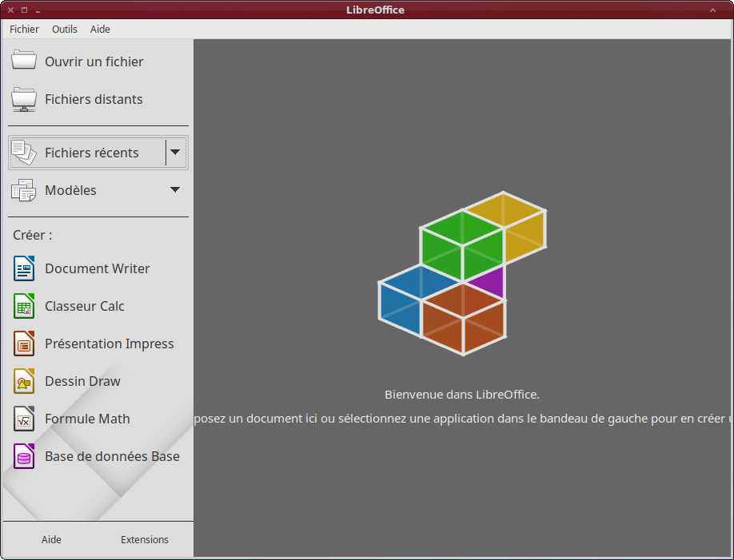Screen dimensions: 734x560
Task: Click the Formule Math icon
Action: [x=24, y=419]
